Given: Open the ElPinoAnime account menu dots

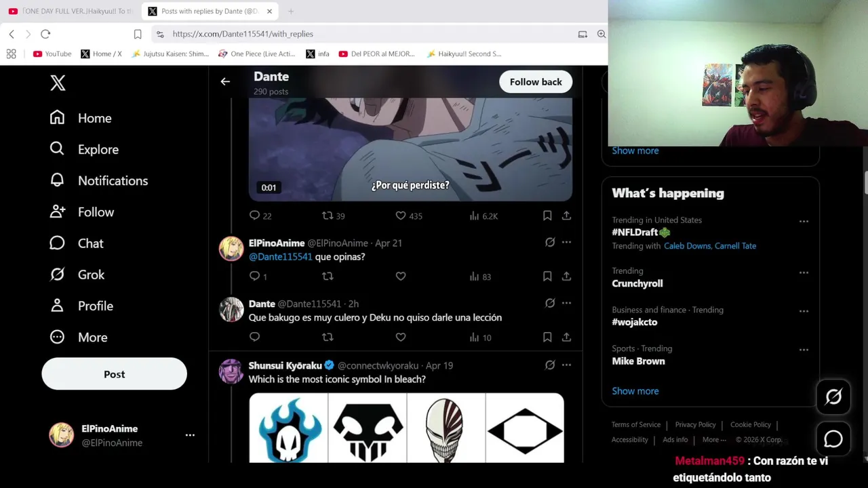Looking at the screenshot, I should click(x=190, y=435).
